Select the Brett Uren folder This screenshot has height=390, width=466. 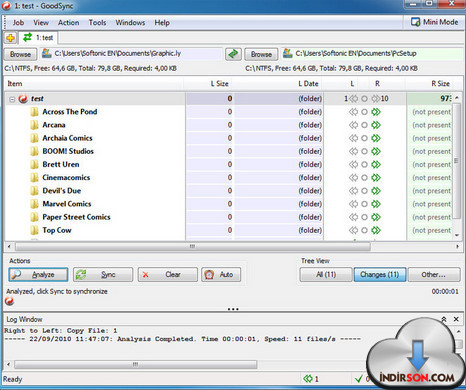tap(61, 164)
